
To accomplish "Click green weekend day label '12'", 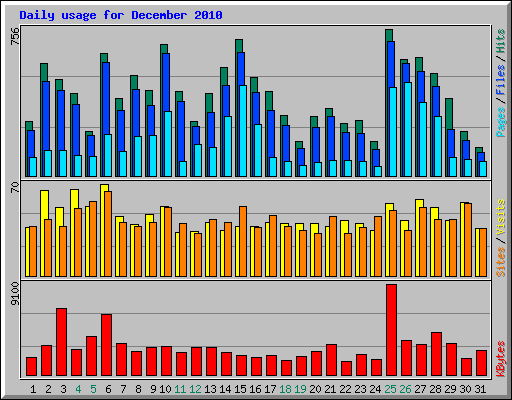I will [195, 389].
